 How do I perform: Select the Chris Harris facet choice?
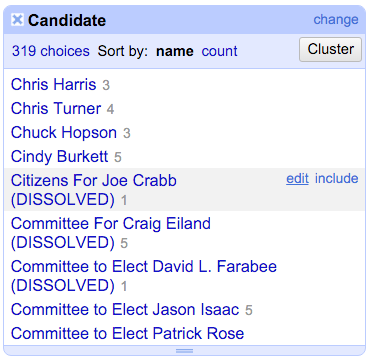[53, 85]
